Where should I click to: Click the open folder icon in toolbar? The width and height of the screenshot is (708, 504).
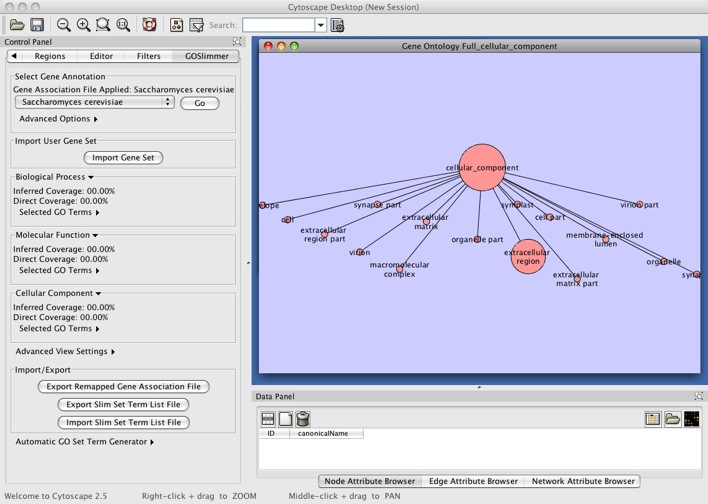16,24
